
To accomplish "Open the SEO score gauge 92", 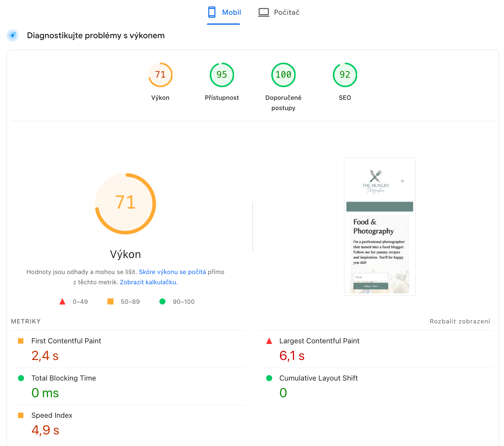I will pos(345,75).
